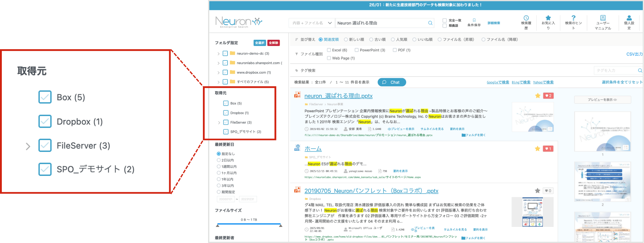Toggle favorite star for 20190705_Neuronパンフレット result
The height and width of the screenshot is (243, 644).
pyautogui.click(x=538, y=191)
